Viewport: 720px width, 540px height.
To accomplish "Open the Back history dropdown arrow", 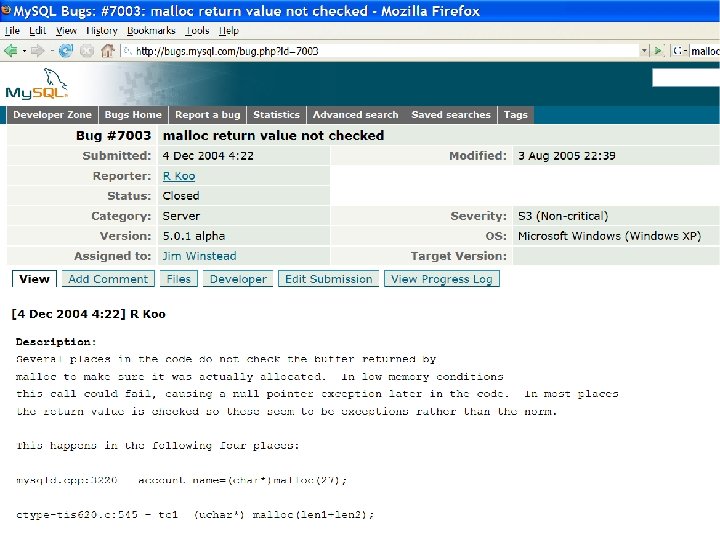I will point(24,51).
